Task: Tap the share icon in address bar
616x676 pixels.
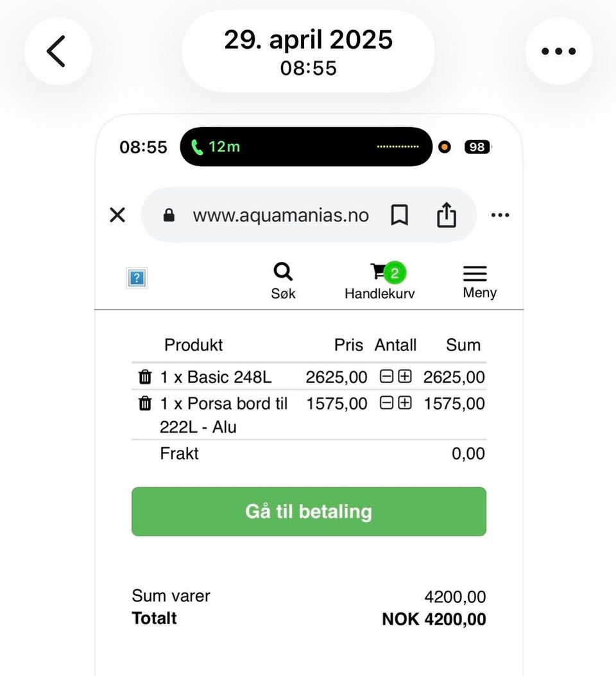Action: tap(446, 214)
